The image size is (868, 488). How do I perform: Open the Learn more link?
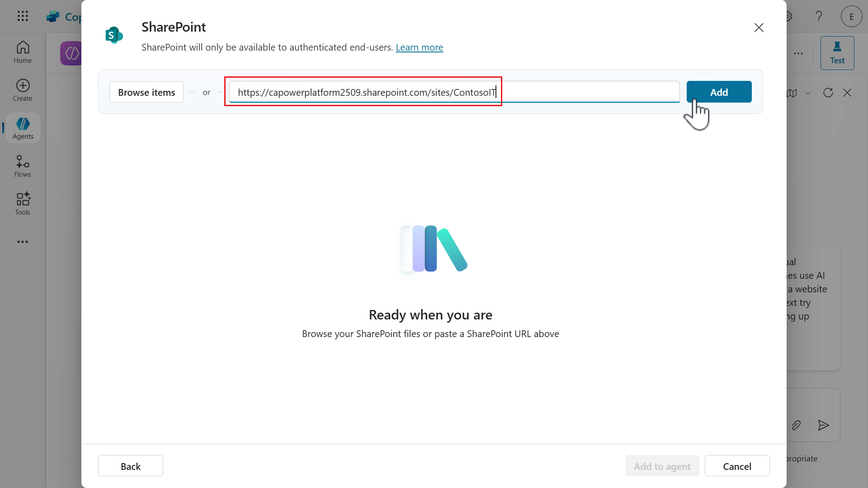[x=419, y=47]
